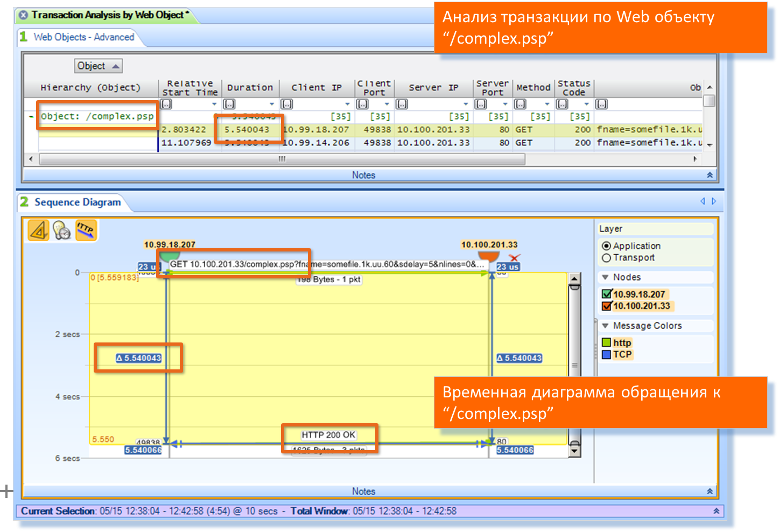Sort by Status Code column header
The height and width of the screenshot is (532, 779).
tap(574, 88)
